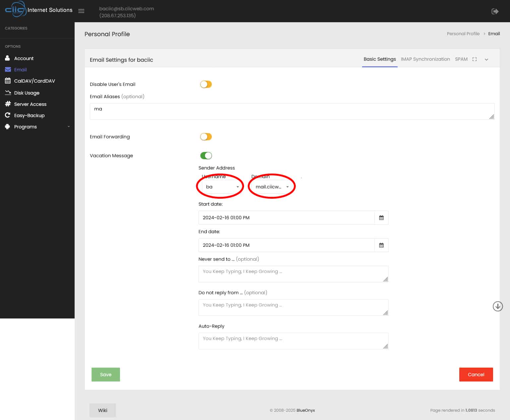This screenshot has height=420, width=510.
Task: Click the End date input field
Action: (x=287, y=245)
